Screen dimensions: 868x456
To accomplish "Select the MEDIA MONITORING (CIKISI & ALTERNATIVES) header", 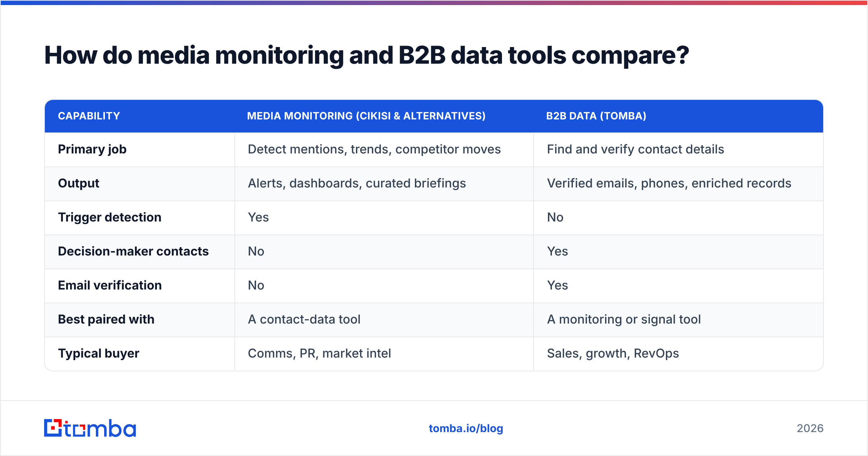I will pyautogui.click(x=366, y=116).
